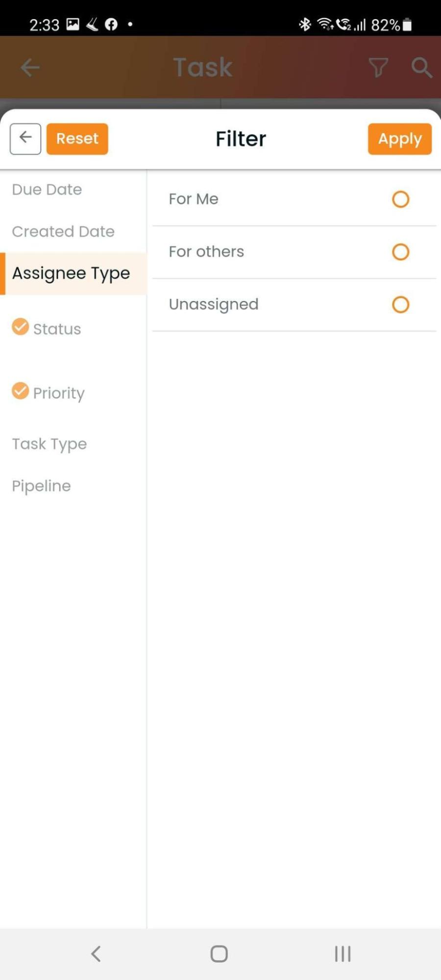Tap the Unassigned option label
Image resolution: width=441 pixels, height=980 pixels.
click(214, 304)
